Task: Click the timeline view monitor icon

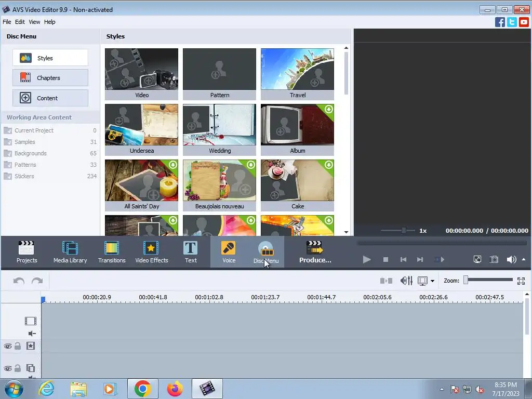Action: tap(422, 281)
